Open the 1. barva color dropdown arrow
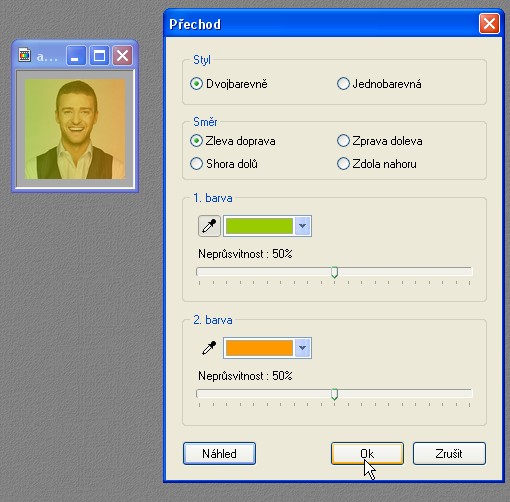The height and width of the screenshot is (502, 510). (302, 226)
